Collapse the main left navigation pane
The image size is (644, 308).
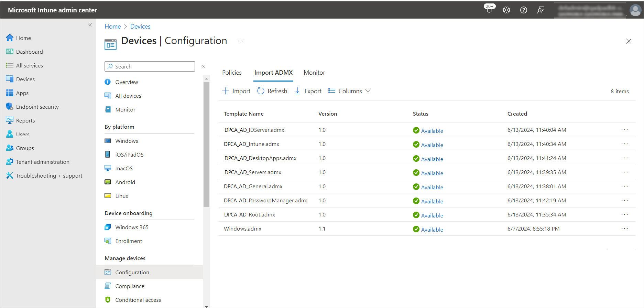pyautogui.click(x=90, y=25)
